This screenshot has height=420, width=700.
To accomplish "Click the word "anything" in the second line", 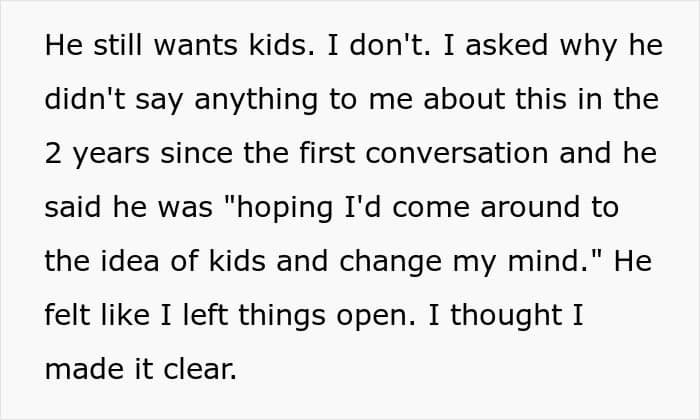I will click(256, 101).
